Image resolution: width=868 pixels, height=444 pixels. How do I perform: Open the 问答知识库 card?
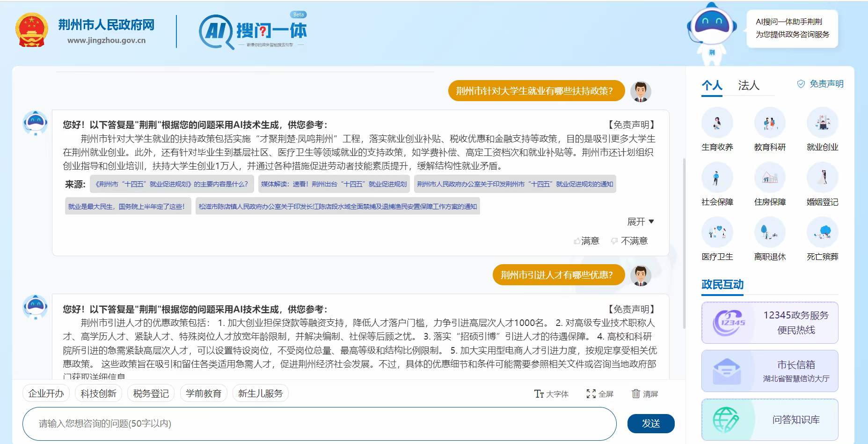pos(770,420)
